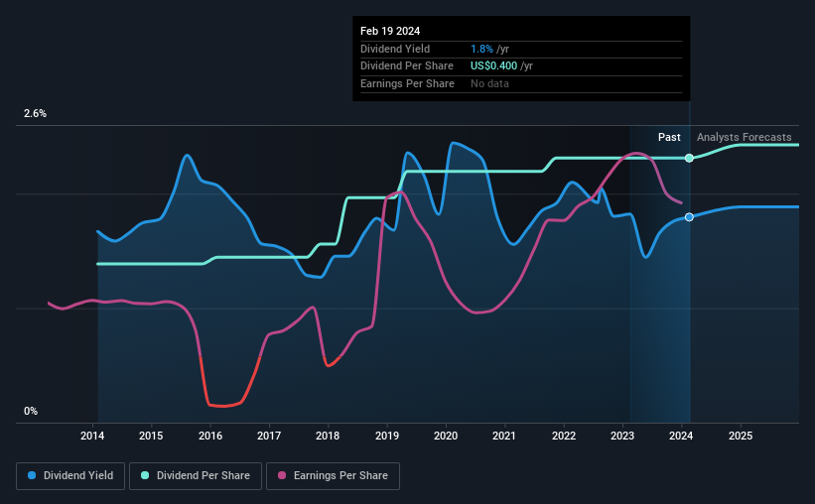Screen dimensions: 815x504
Task: Click the Past label on chart
Action: pos(669,137)
